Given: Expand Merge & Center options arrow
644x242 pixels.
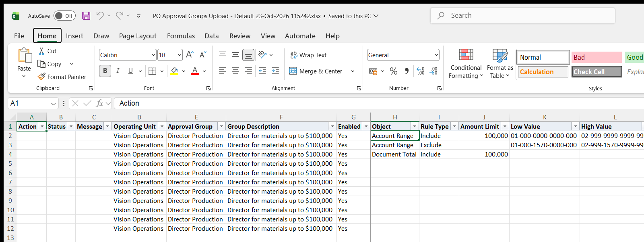Looking at the screenshot, I should pos(353,71).
